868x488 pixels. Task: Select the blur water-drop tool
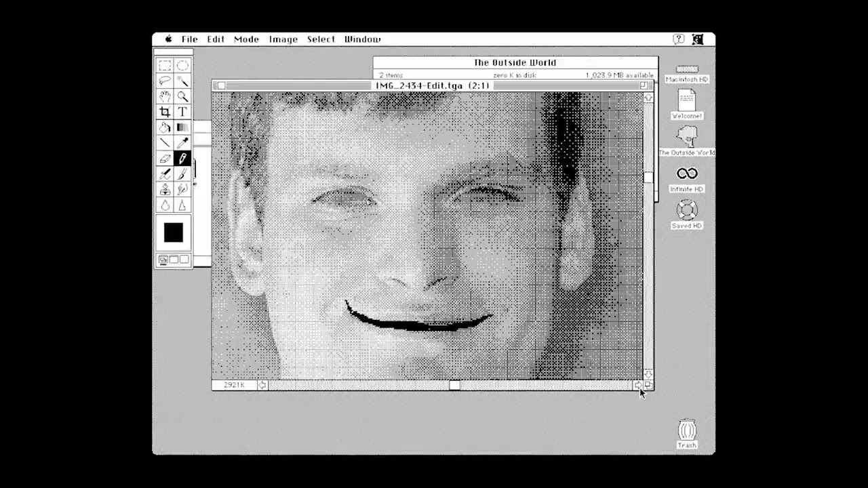(165, 205)
